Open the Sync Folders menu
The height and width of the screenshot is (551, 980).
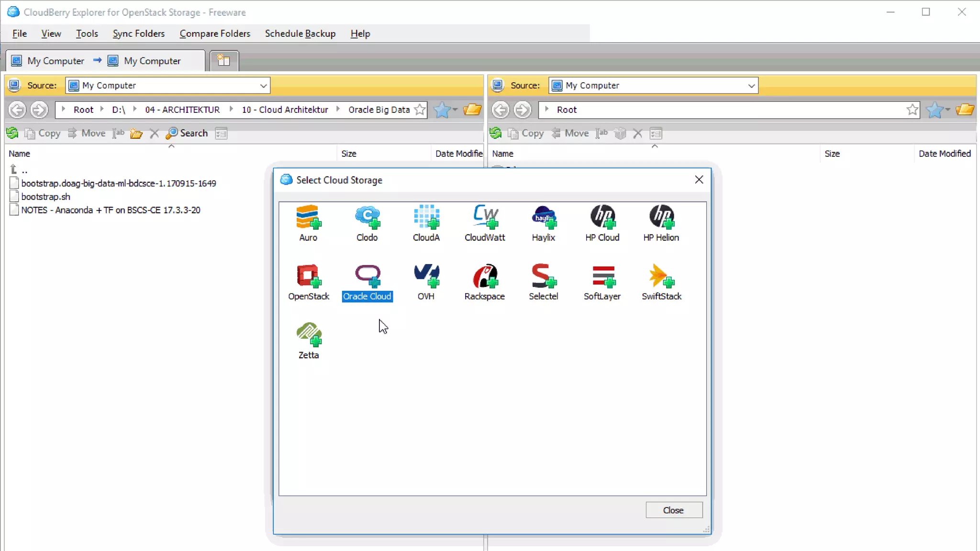pos(139,33)
